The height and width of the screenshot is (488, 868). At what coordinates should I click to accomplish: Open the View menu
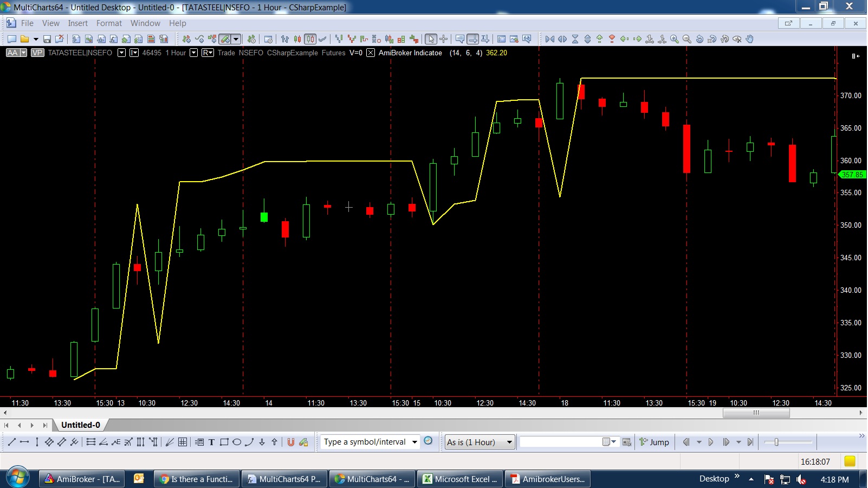coord(51,23)
